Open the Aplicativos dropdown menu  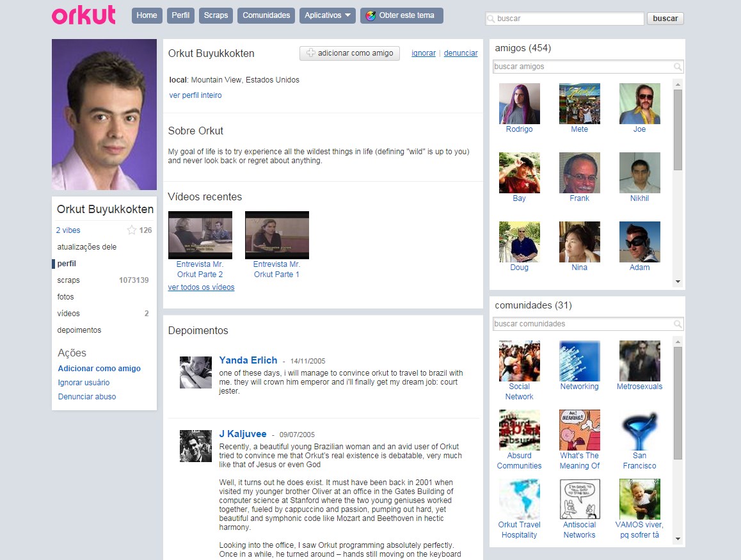(x=328, y=15)
